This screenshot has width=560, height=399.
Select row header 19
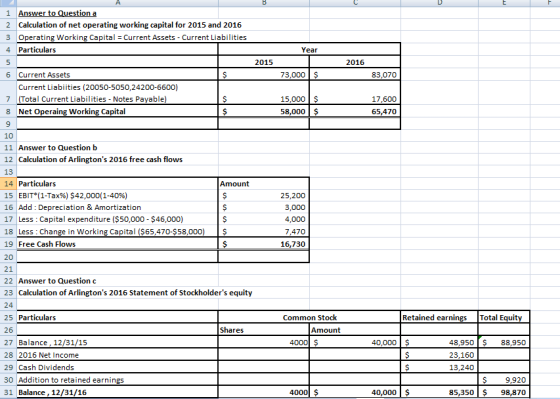point(8,244)
